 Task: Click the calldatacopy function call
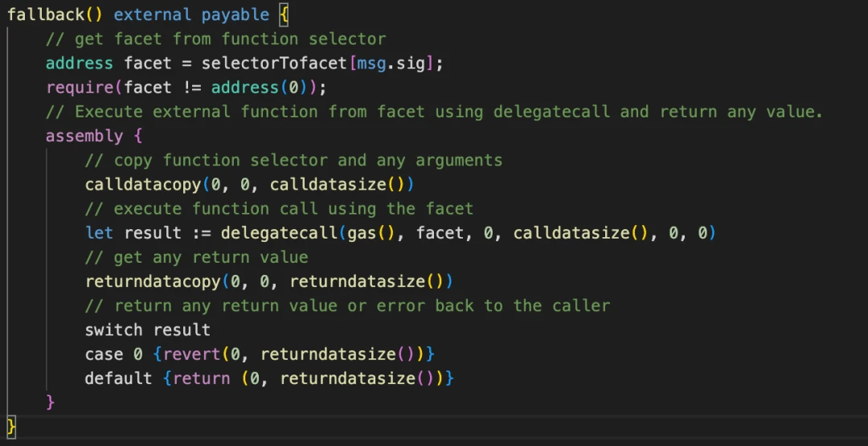142,185
